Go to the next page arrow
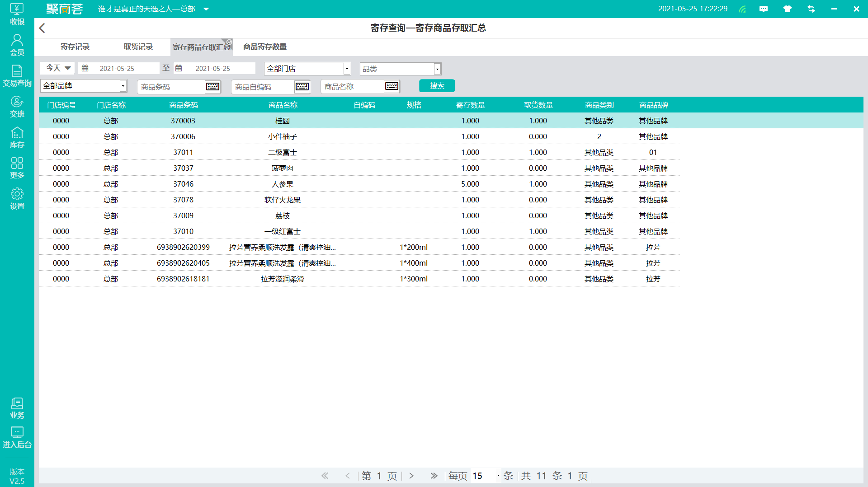 coord(411,476)
